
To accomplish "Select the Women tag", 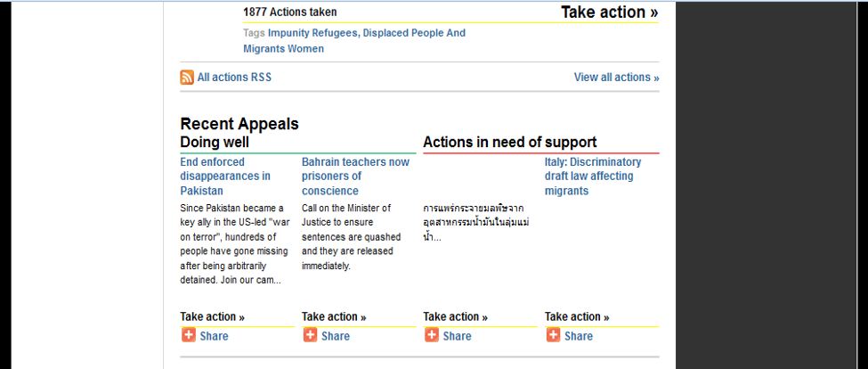I will tap(306, 49).
